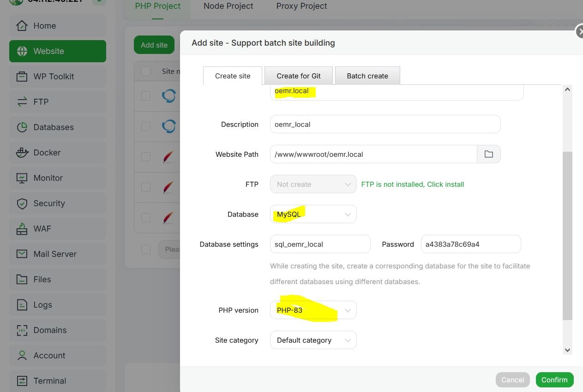Toggle the select-all checkbox in site table header
Image resolution: width=583 pixels, height=392 pixels.
point(146,71)
